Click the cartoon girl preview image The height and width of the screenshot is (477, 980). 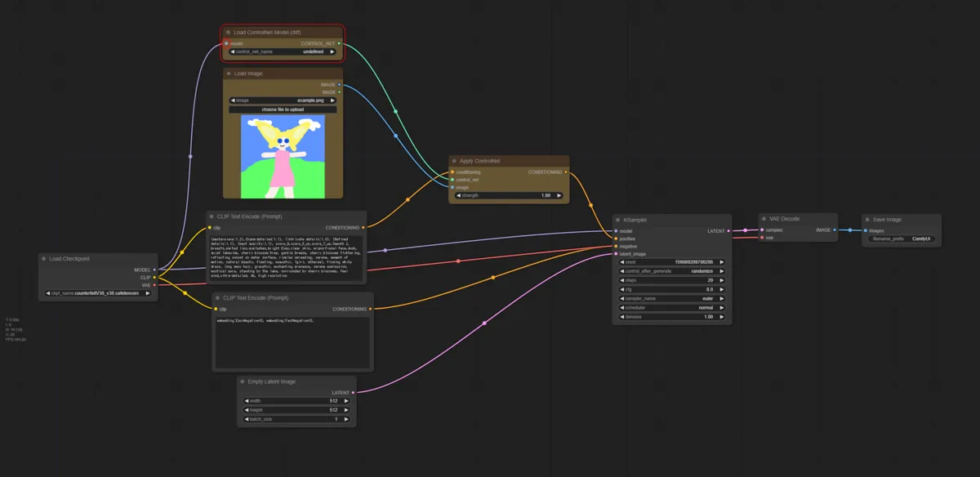283,156
